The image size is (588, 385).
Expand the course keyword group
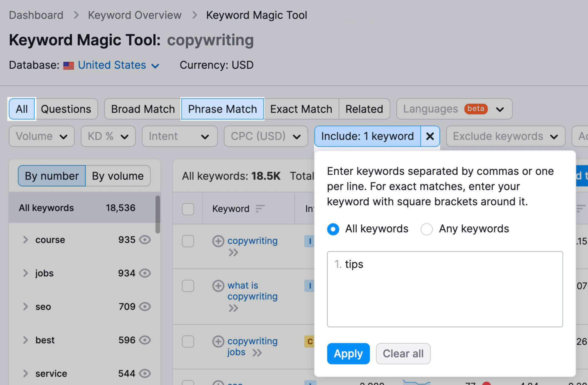tap(26, 240)
